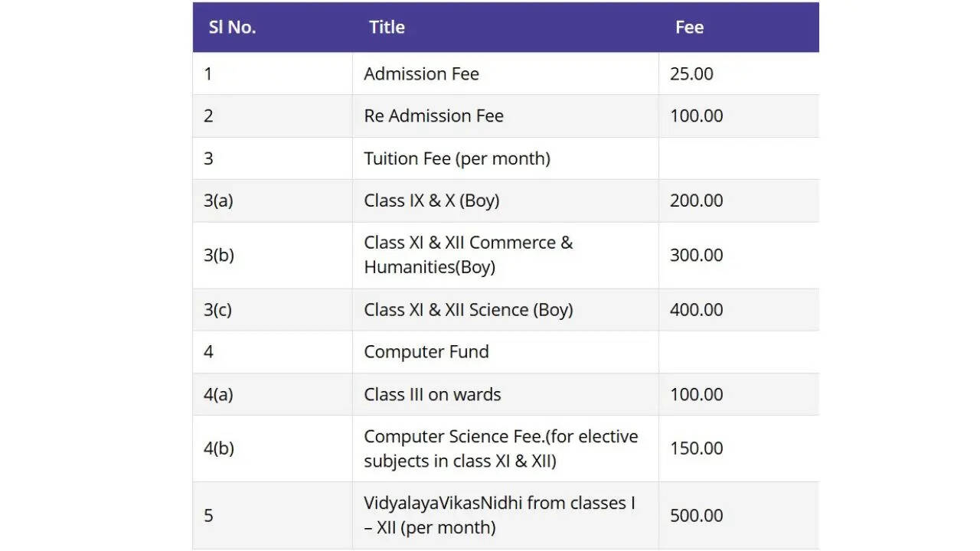Click the 200.00 fee amount

[x=696, y=201]
